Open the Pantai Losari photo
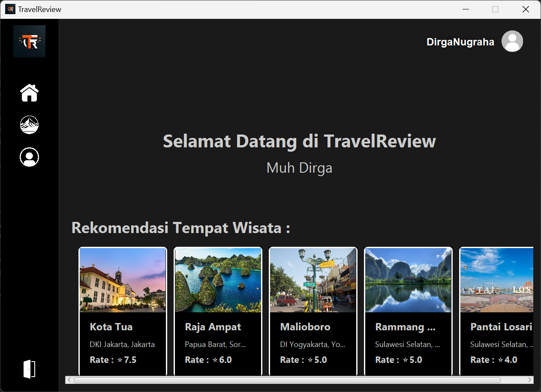 pos(496,280)
